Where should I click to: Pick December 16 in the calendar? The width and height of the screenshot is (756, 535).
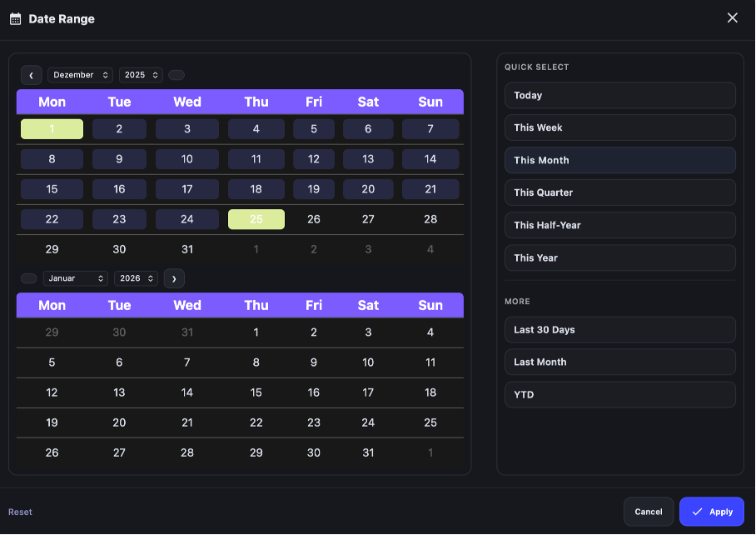click(x=119, y=189)
